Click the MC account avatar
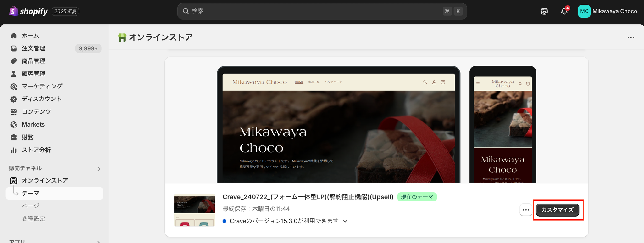The height and width of the screenshot is (243, 644). point(584,11)
